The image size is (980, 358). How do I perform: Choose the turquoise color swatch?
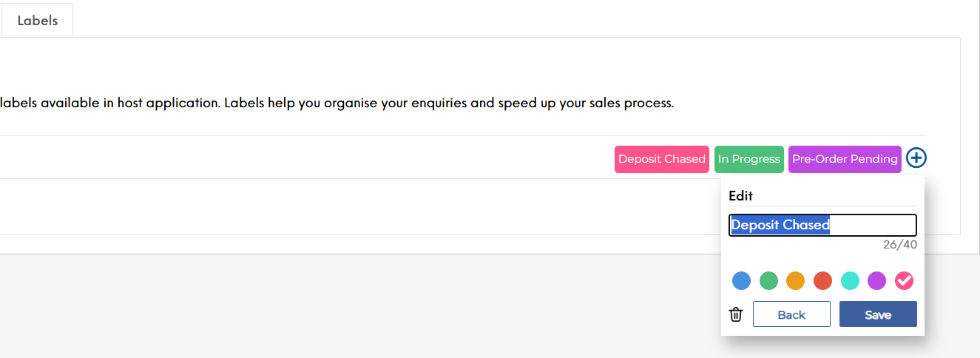coord(850,281)
